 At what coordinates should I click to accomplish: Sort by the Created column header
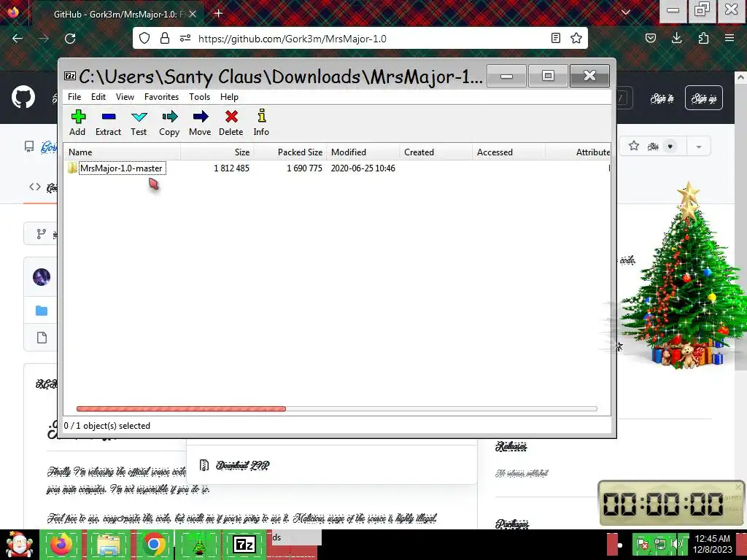pos(436,152)
